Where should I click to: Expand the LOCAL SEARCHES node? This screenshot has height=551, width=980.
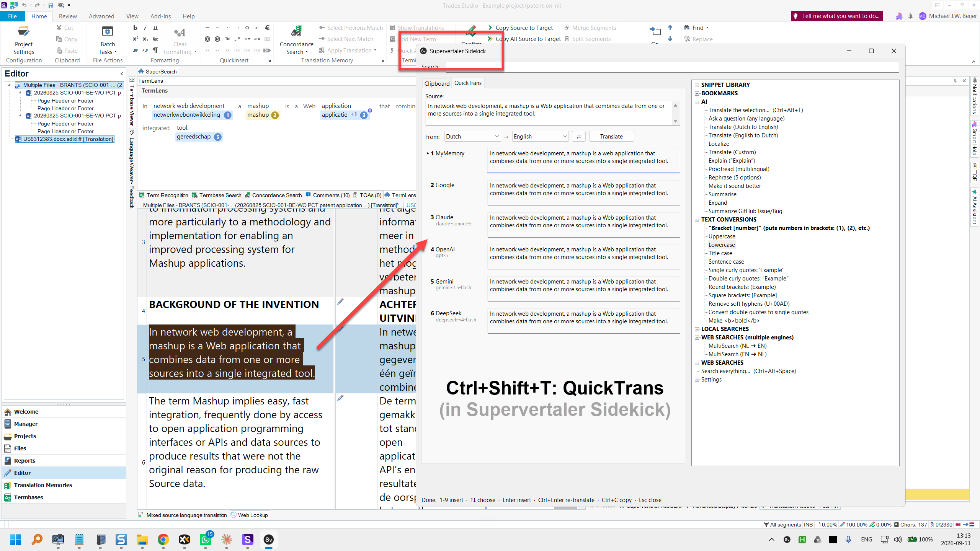pyautogui.click(x=697, y=329)
